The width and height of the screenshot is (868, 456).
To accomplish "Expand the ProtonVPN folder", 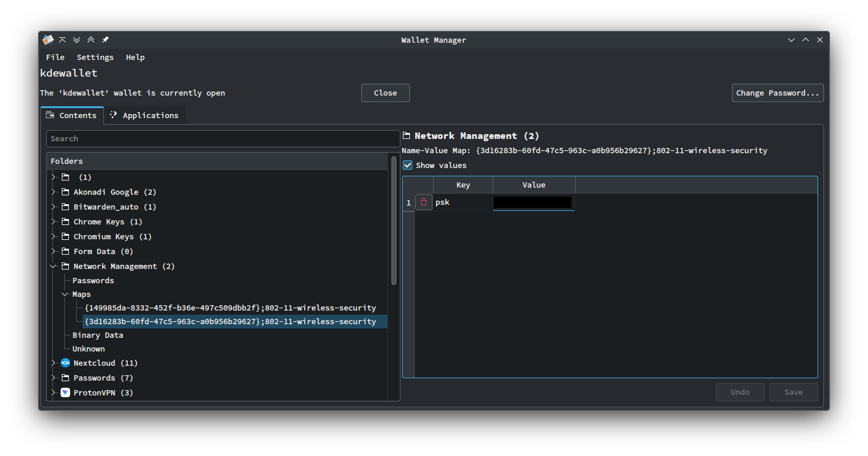I will (x=53, y=392).
